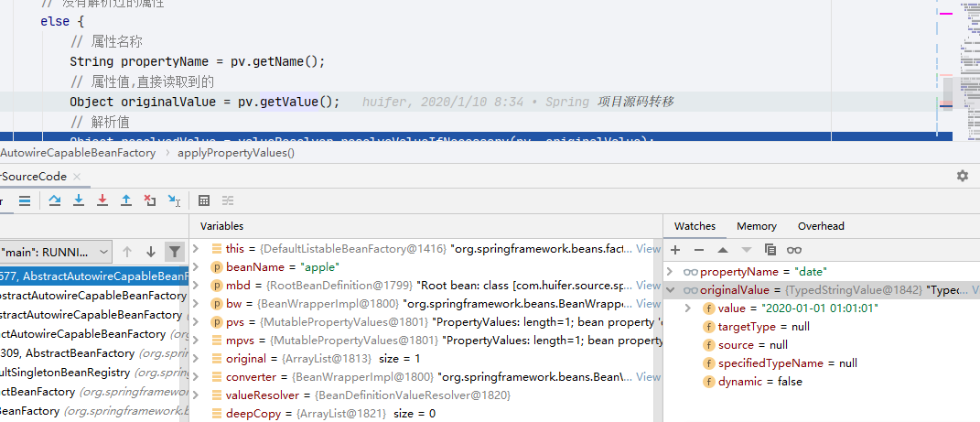The image size is (980, 422).
Task: Remove selected watch with minus icon
Action: (699, 250)
